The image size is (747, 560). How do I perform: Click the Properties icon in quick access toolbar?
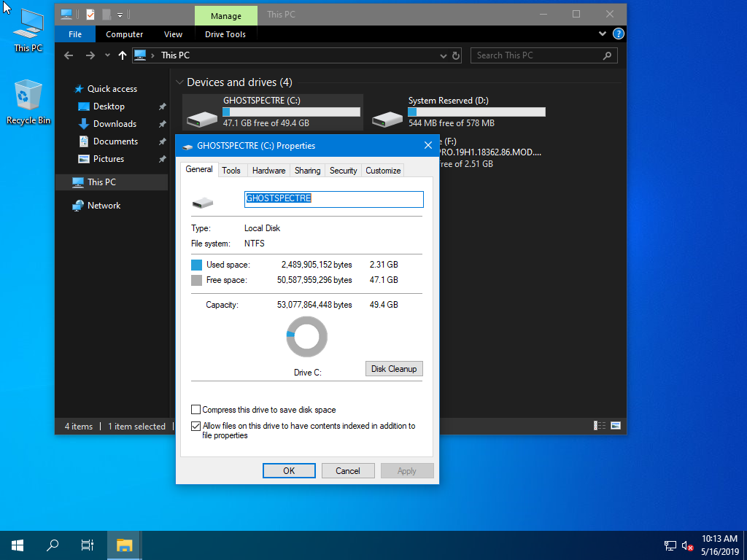tap(90, 15)
